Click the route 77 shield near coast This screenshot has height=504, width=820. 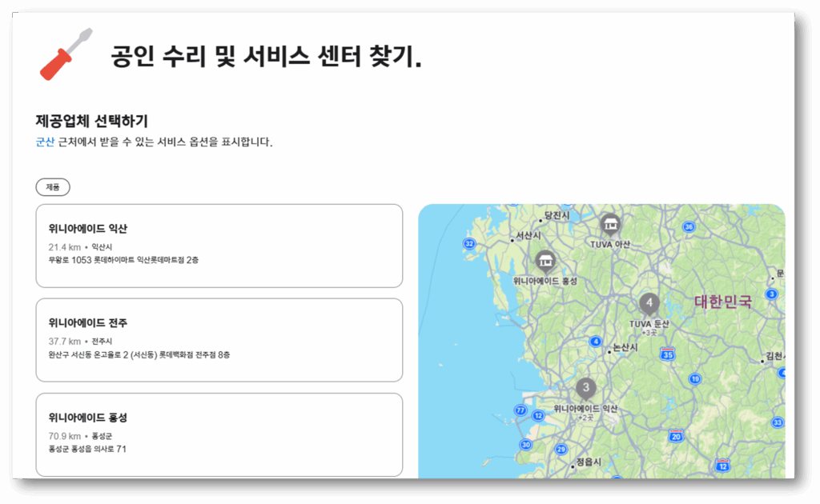tap(521, 410)
